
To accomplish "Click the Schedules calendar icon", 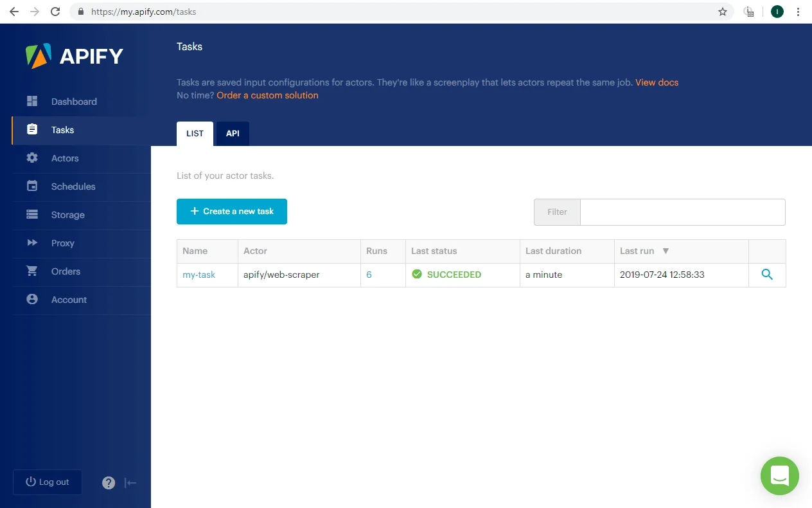I will click(x=32, y=186).
